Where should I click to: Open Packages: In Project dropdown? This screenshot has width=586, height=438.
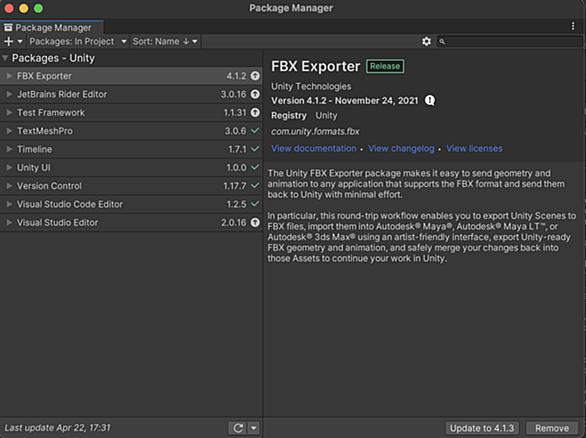[78, 41]
